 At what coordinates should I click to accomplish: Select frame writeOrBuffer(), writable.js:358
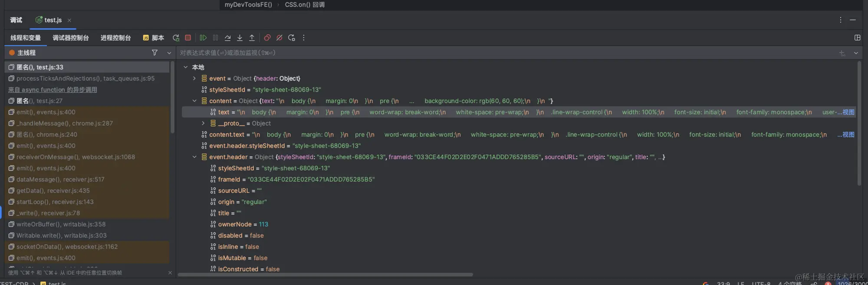(87, 224)
